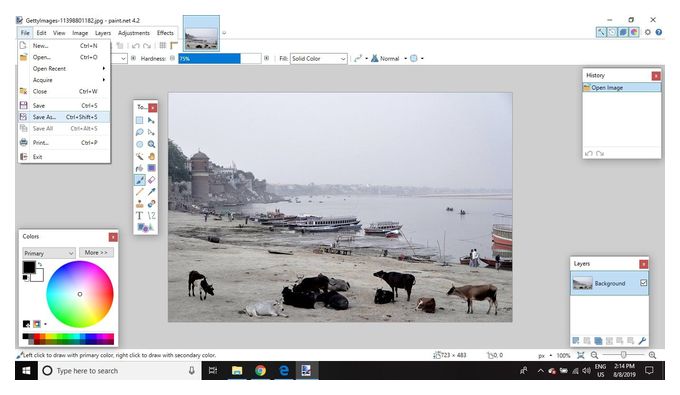Viewport: 680px width, 395px height.
Task: Open image list arrow beside thumbnail
Action: [224, 33]
